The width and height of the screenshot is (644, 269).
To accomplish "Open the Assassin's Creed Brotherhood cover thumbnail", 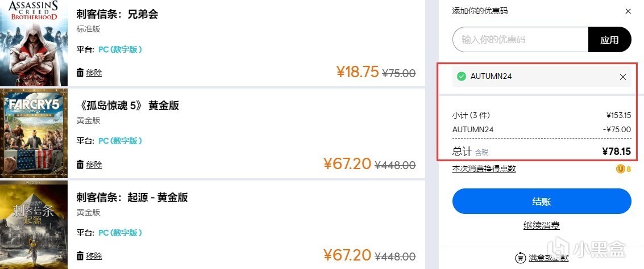I will click(x=34, y=43).
